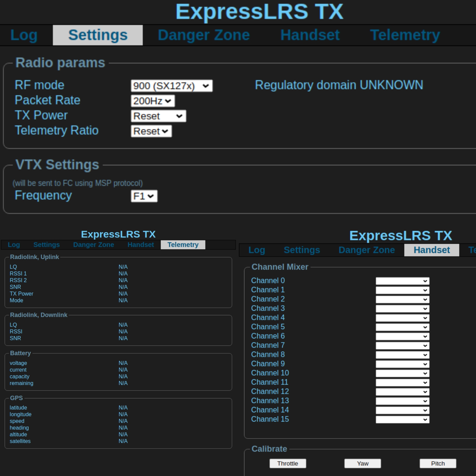Click the GPS 'heading' label
Viewport: 476px width, 476px height.
point(19,428)
